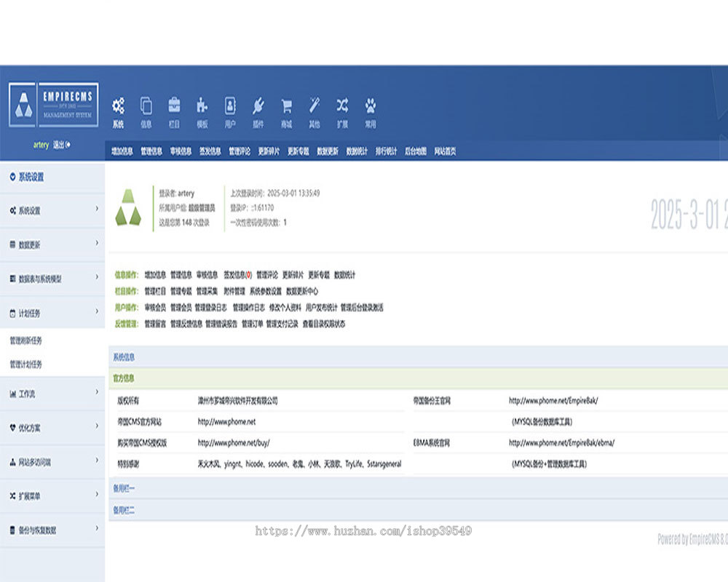Click the 系统设置 heading shield icon
Image resolution: width=728 pixels, height=582 pixels.
click(12, 177)
